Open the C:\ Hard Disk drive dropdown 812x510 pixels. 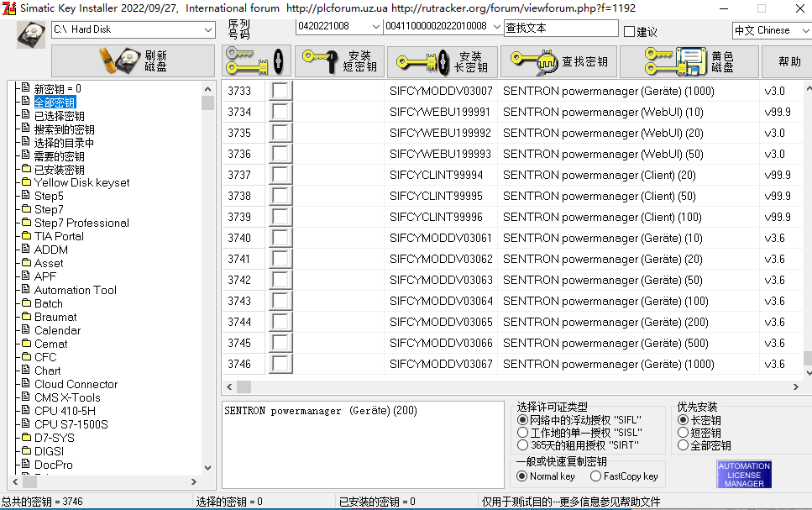click(x=133, y=29)
